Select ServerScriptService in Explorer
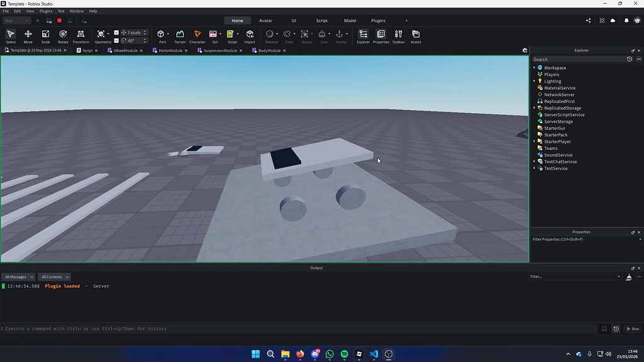The width and height of the screenshot is (644, 362). (564, 115)
